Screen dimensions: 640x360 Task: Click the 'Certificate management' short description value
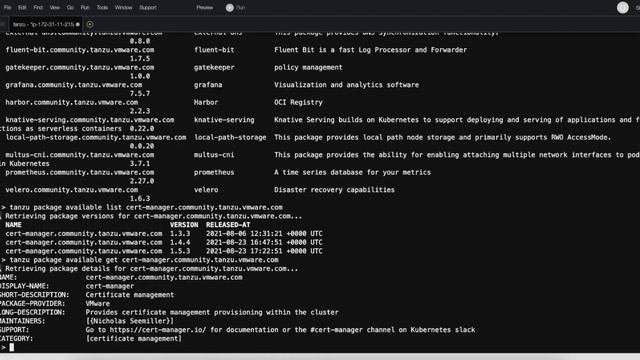pyautogui.click(x=130, y=295)
